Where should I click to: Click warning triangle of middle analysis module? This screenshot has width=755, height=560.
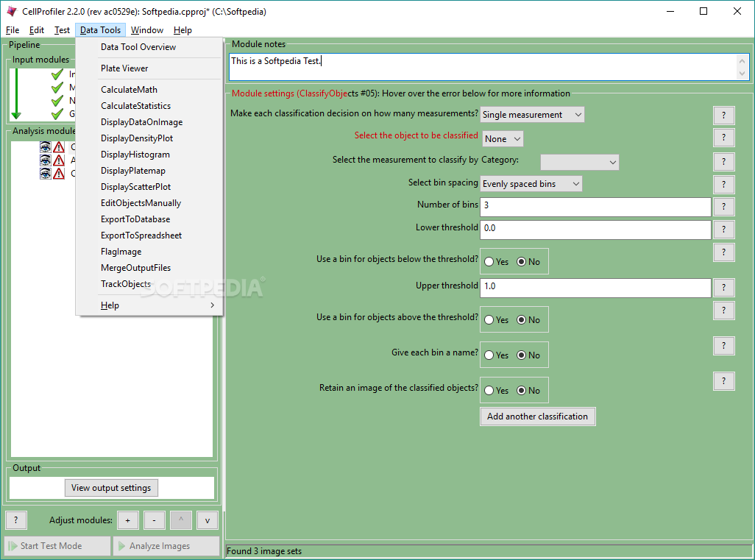coord(59,160)
